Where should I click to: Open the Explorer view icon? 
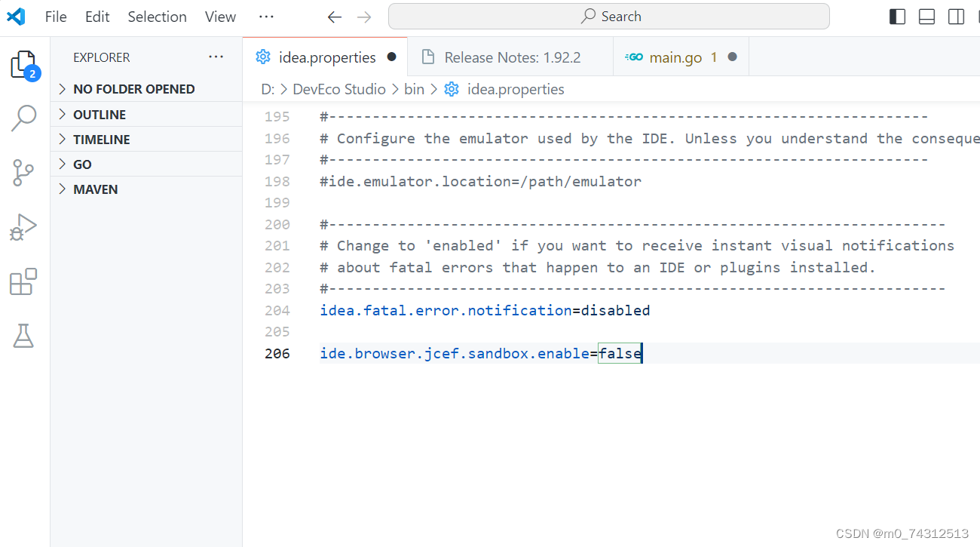(x=24, y=65)
